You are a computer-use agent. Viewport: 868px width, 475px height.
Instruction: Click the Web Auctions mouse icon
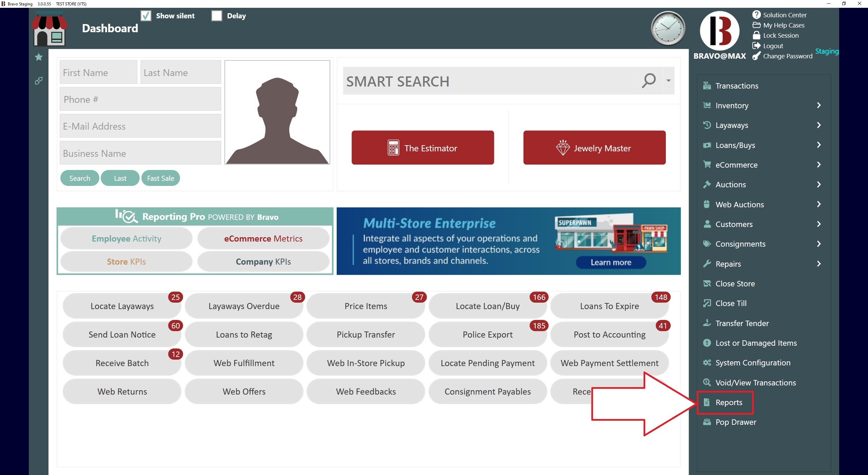pyautogui.click(x=707, y=204)
